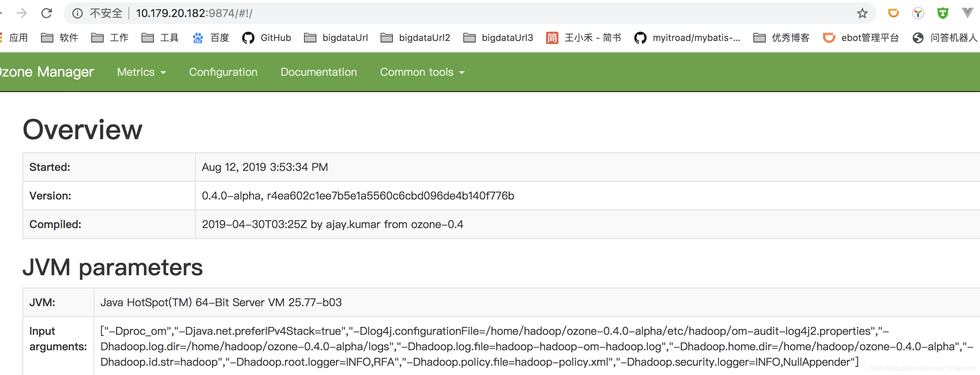Click the JVM parameters heading
The height and width of the screenshot is (375, 980).
tap(113, 267)
